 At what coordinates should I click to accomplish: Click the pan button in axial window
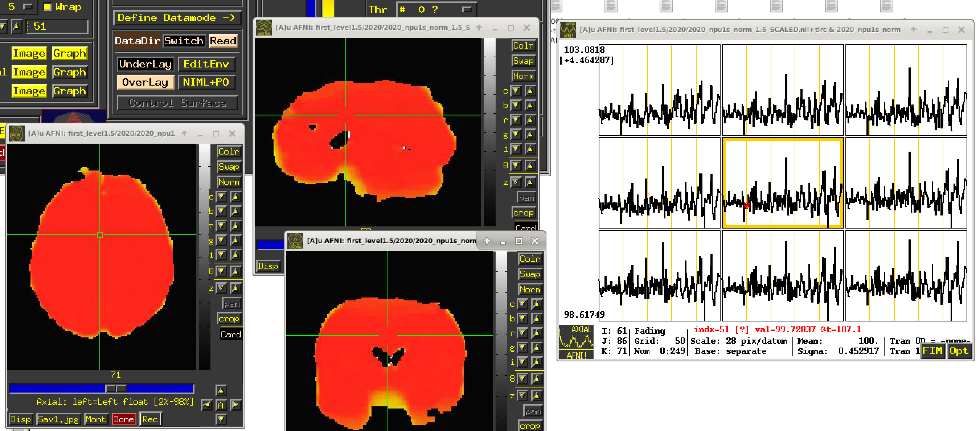(x=232, y=304)
